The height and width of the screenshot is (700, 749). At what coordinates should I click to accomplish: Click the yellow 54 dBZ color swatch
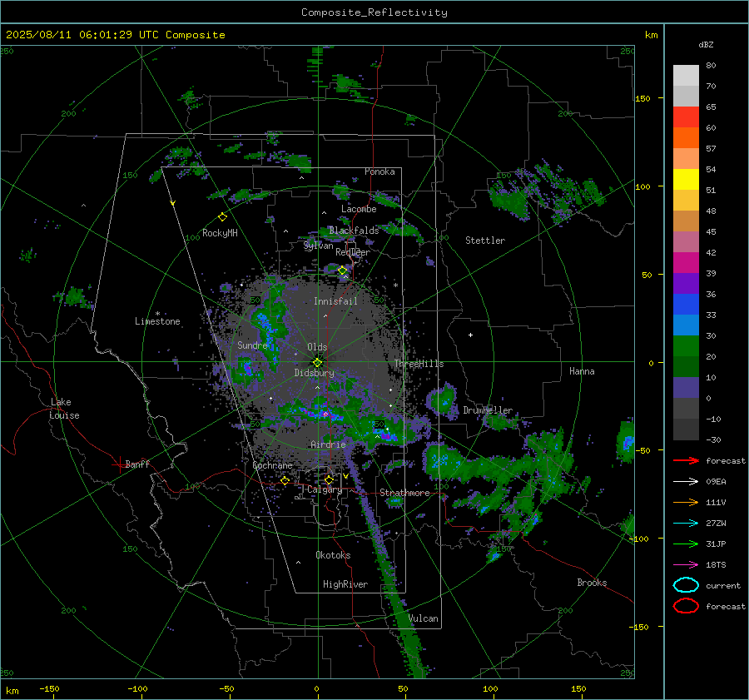tap(686, 179)
